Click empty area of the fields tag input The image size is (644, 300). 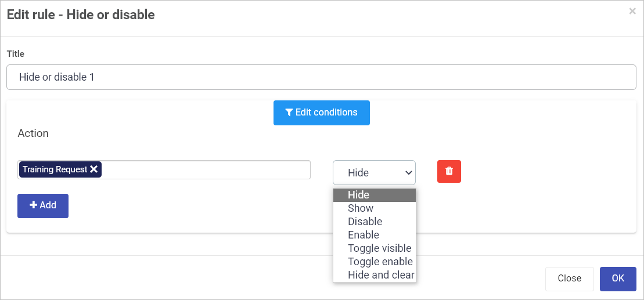(206, 169)
